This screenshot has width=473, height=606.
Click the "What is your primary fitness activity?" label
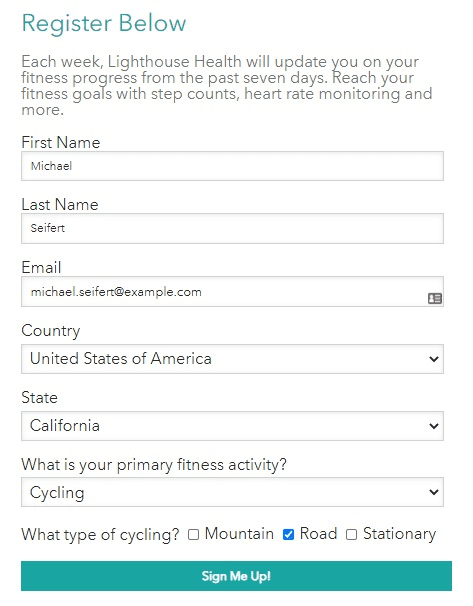pyautogui.click(x=154, y=465)
